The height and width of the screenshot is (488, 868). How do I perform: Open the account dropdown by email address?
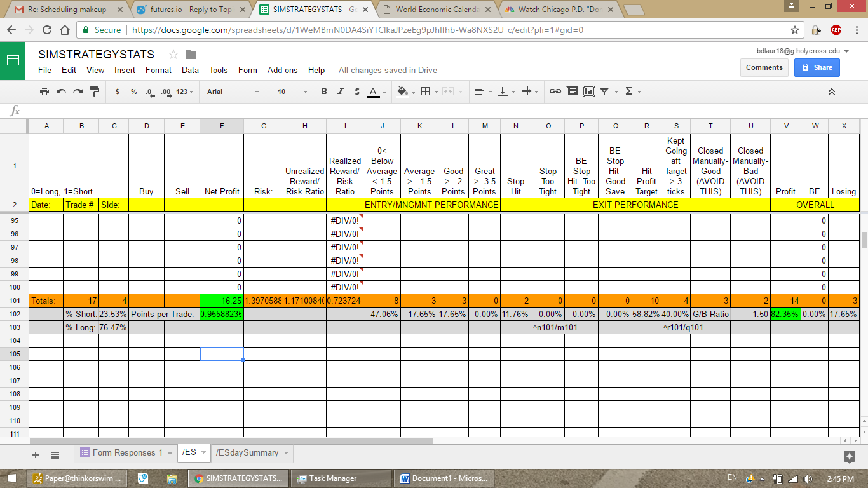coord(803,51)
